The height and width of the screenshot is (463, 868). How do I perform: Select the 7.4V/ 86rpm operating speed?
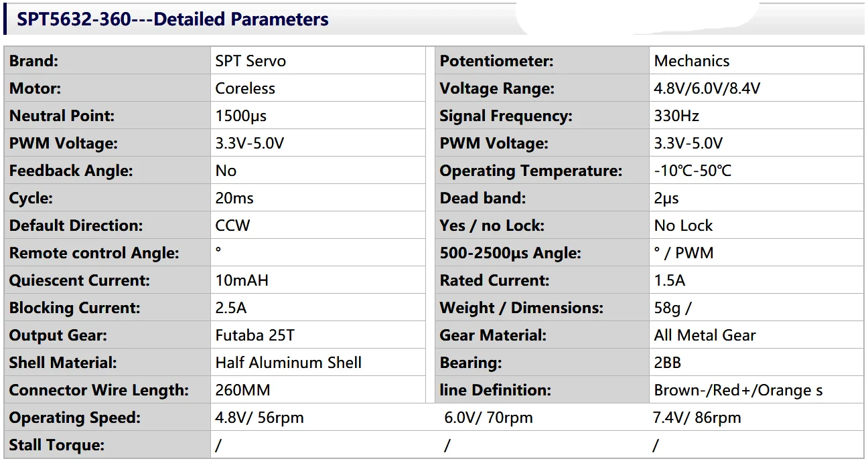point(697,418)
